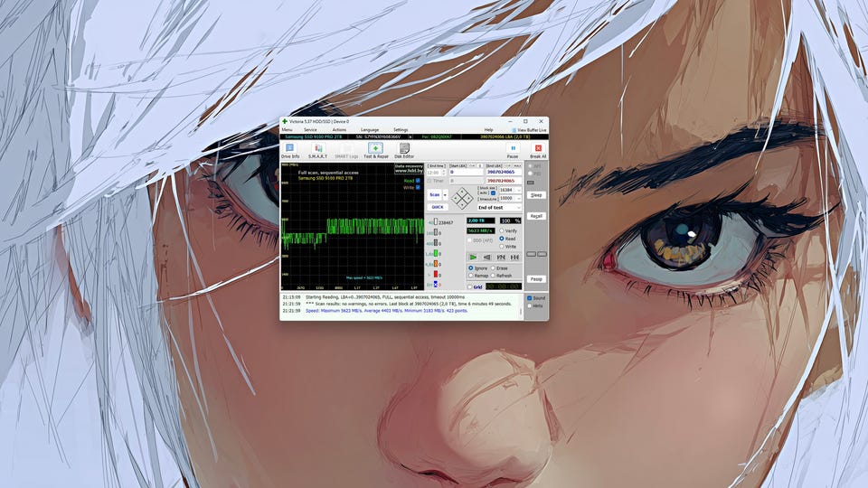This screenshot has height=488, width=868.
Task: Open the Menu menu
Action: 287,130
